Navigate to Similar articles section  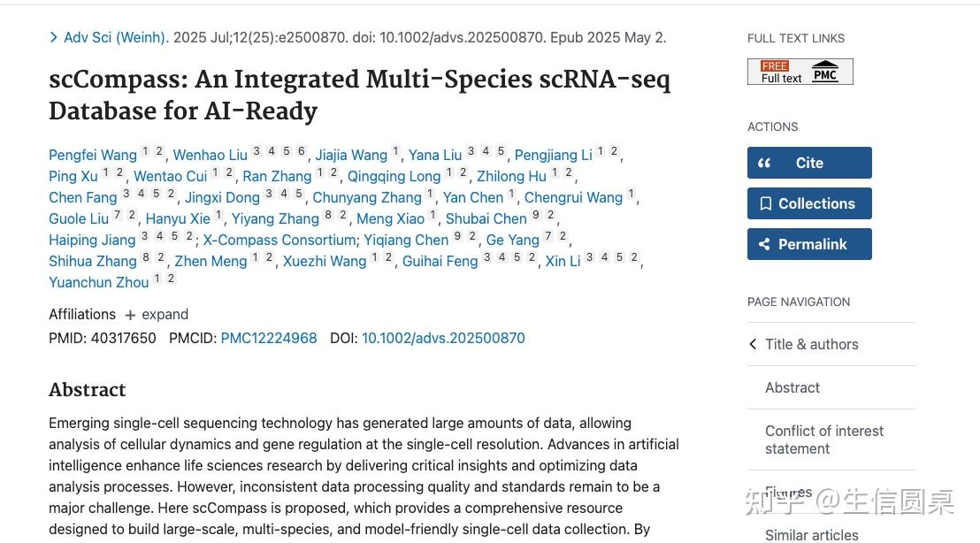coord(811,534)
